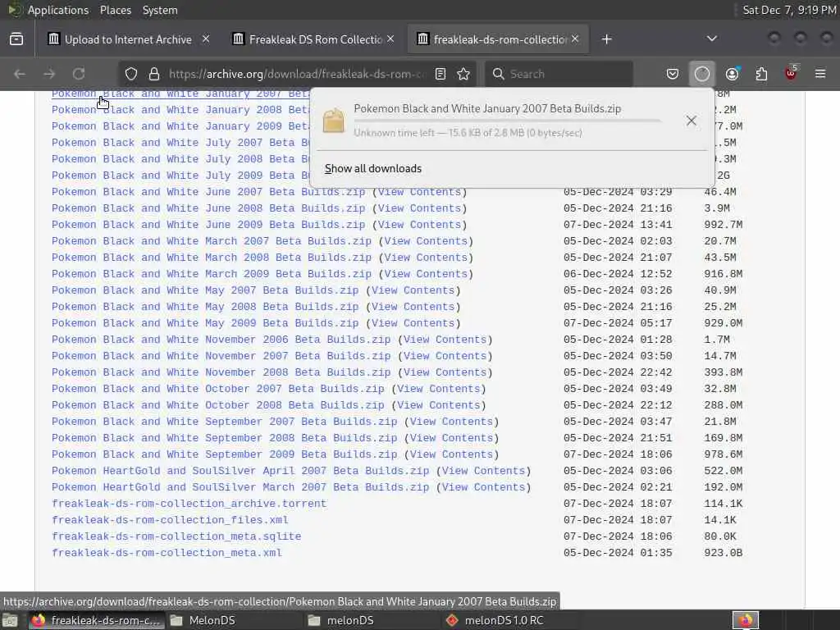Download November 2008 Beta Builds.zip
This screenshot has width=840, height=630.
point(221,372)
